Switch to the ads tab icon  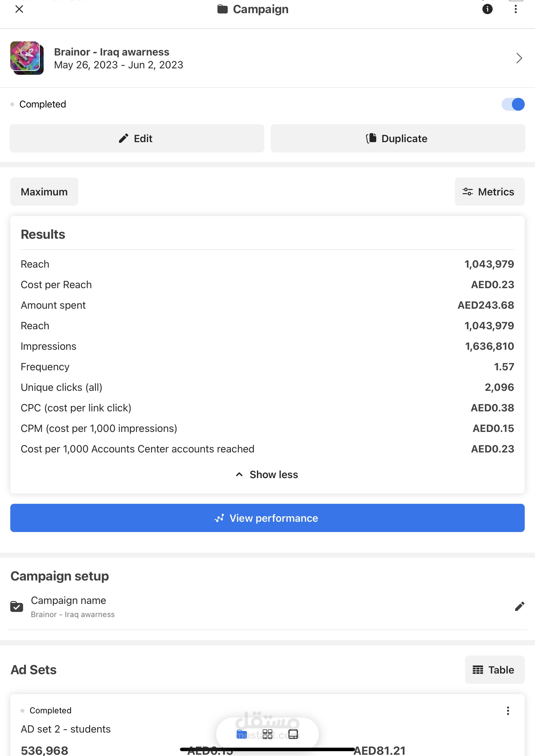pyautogui.click(x=293, y=734)
